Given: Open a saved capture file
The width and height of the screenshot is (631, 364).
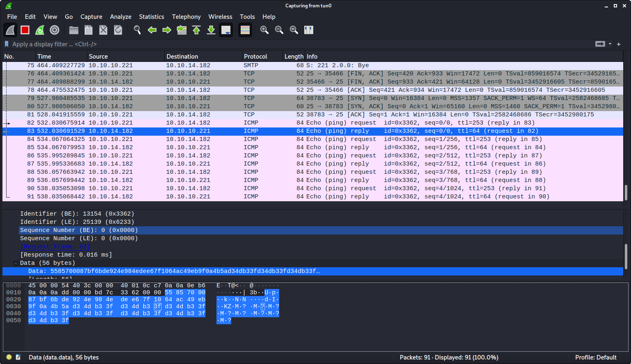Looking at the screenshot, I should tap(73, 30).
